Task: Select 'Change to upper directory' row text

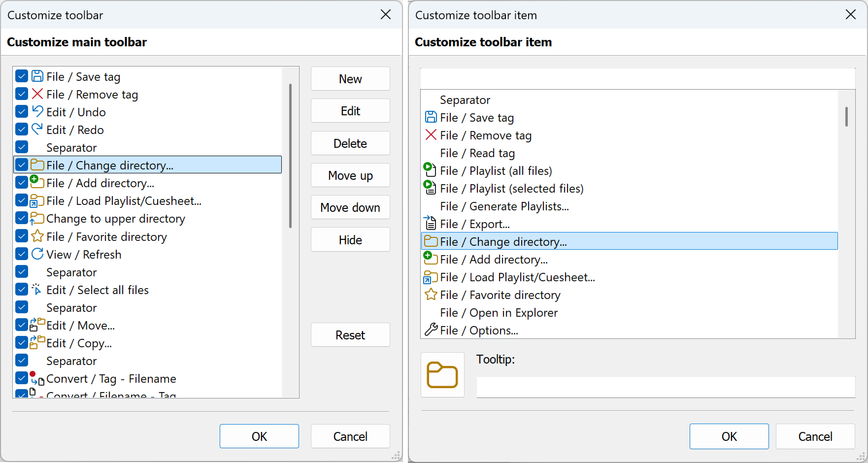Action: click(x=116, y=219)
